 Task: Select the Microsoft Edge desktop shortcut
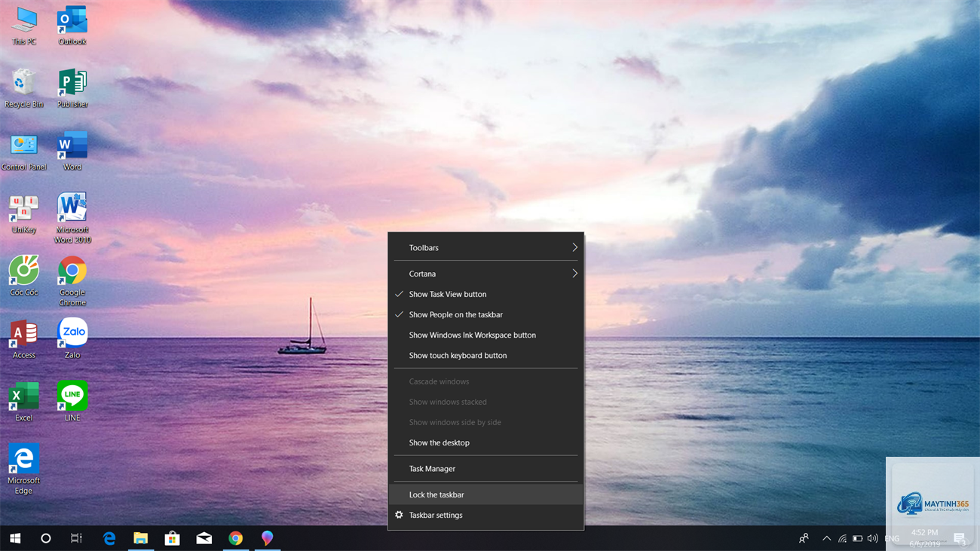[x=24, y=470]
